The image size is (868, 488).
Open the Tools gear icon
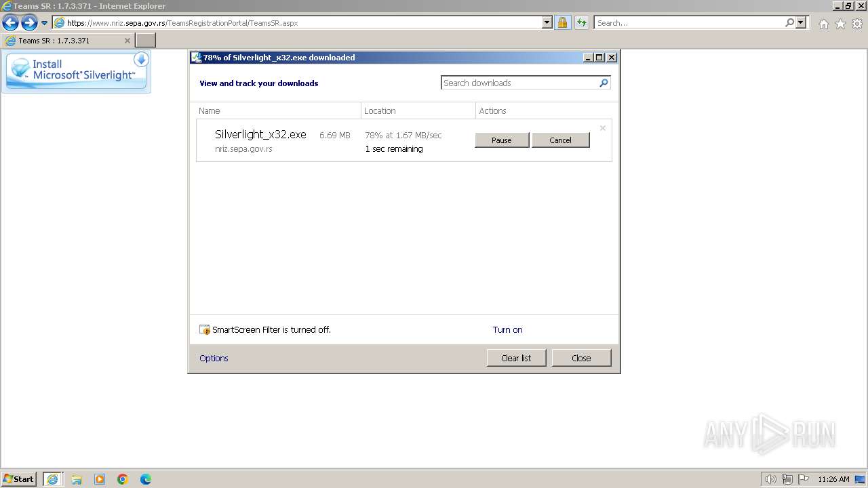[x=857, y=24]
